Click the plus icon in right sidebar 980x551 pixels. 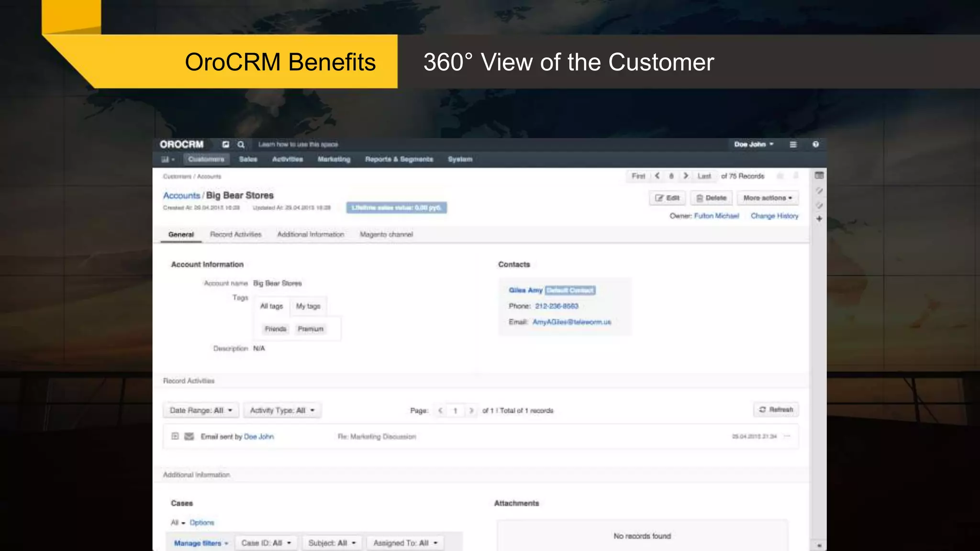tap(819, 219)
